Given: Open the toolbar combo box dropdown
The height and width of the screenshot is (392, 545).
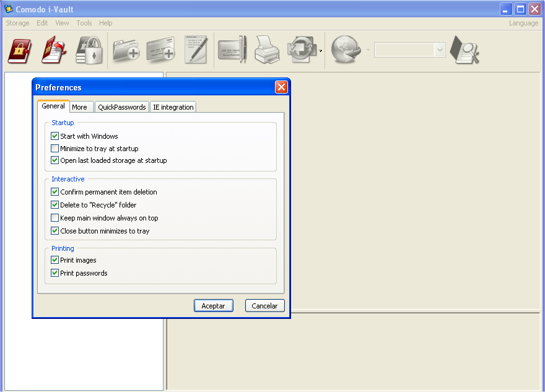Looking at the screenshot, I should coord(440,50).
